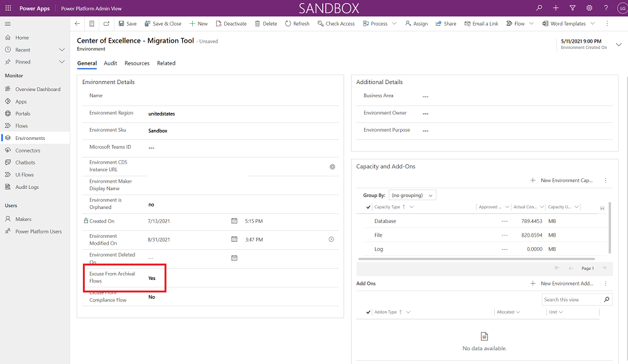Image resolution: width=628 pixels, height=364 pixels.
Task: Open the Group By grouping dropdown
Action: pos(411,195)
